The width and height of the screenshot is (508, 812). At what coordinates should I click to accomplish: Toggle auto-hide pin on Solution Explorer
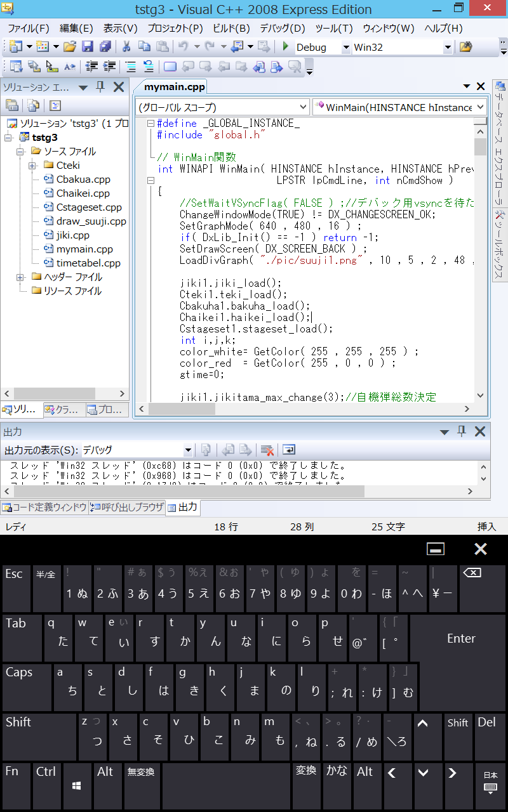pyautogui.click(x=100, y=87)
